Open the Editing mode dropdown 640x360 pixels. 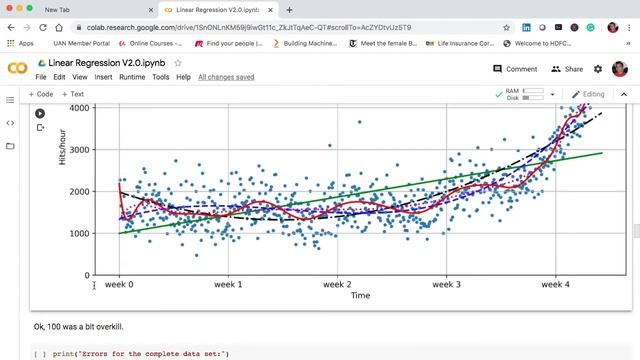tap(588, 94)
